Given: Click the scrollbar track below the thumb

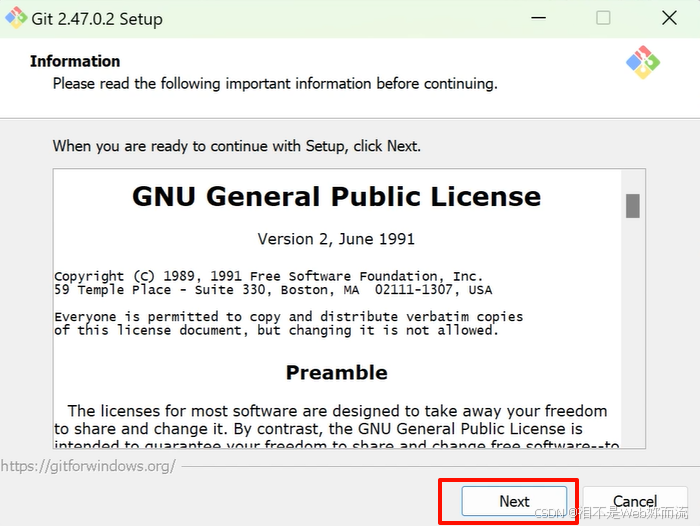Looking at the screenshot, I should [633, 333].
